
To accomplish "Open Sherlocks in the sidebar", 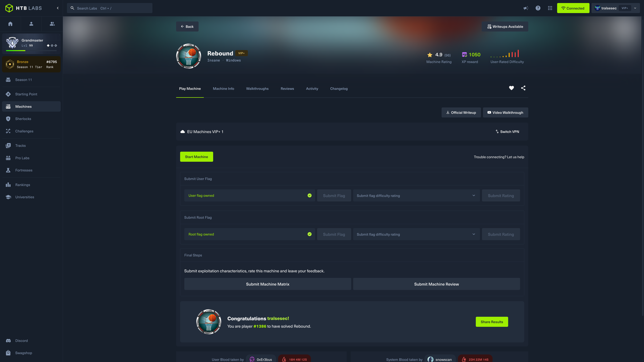I will (31, 119).
